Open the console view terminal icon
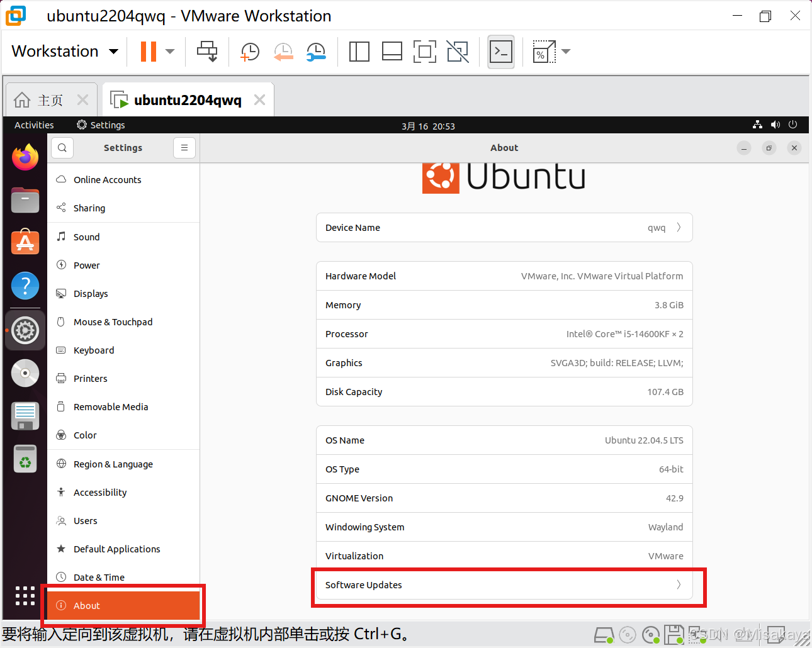This screenshot has width=812, height=648. click(501, 52)
